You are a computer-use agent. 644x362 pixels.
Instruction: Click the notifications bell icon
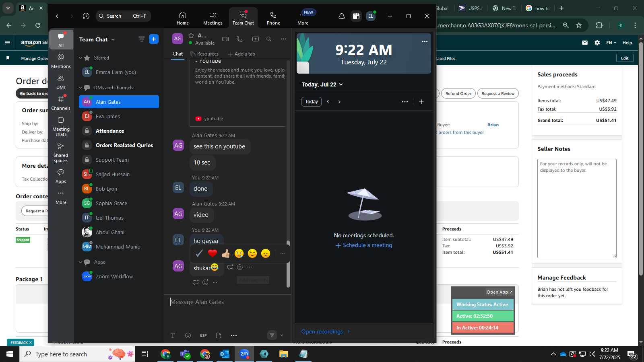click(x=341, y=16)
